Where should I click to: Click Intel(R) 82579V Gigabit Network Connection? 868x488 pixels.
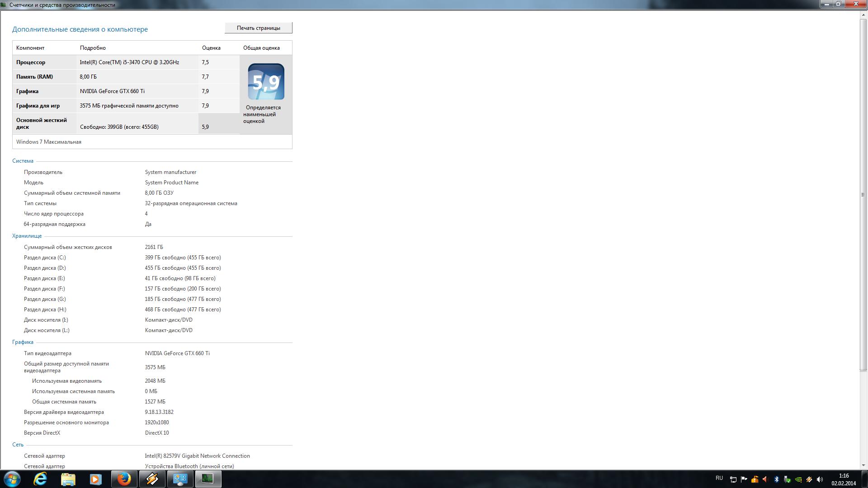(x=197, y=456)
